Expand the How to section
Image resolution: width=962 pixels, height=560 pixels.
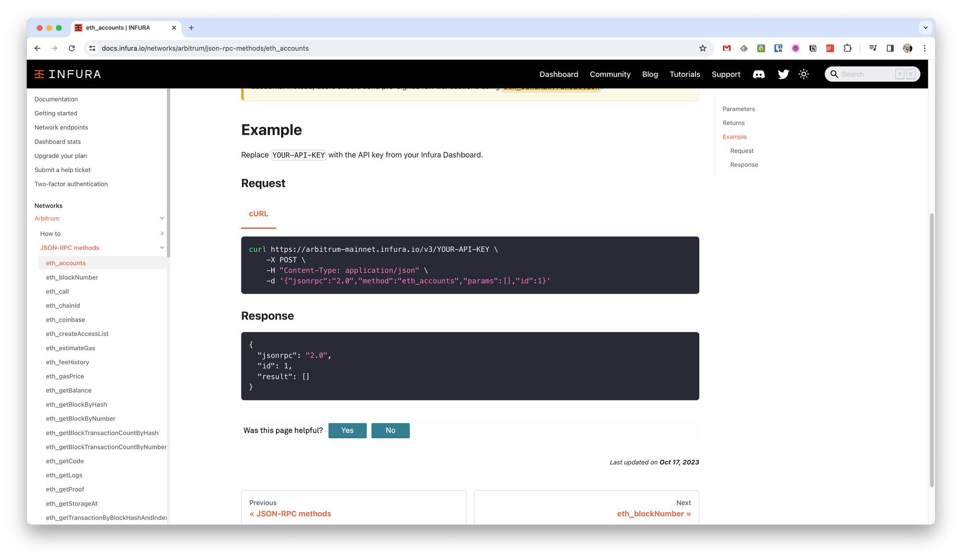(x=162, y=234)
